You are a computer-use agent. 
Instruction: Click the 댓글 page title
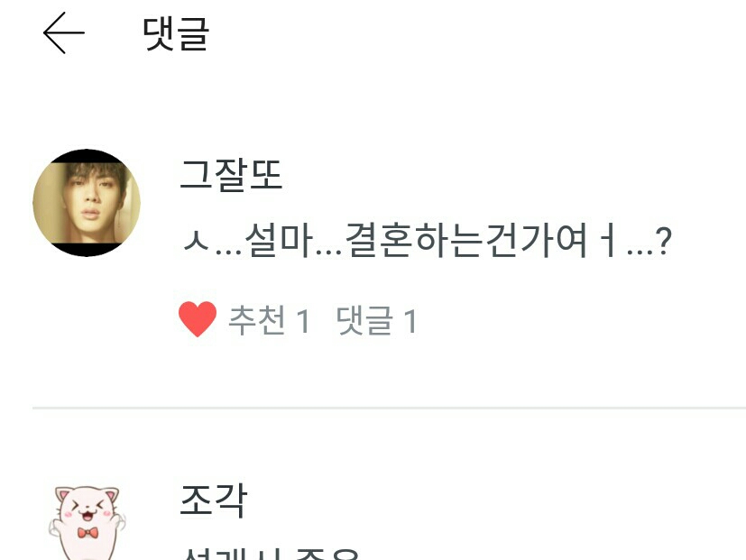click(176, 33)
